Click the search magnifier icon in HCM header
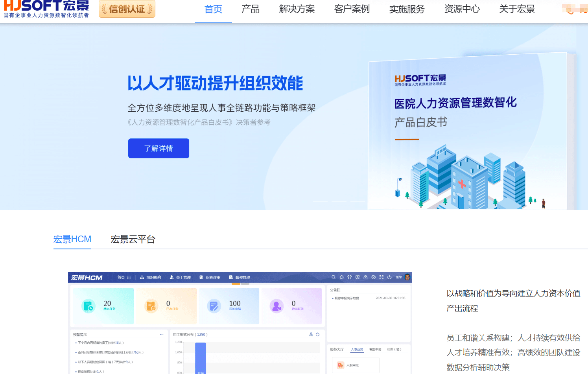 (334, 277)
